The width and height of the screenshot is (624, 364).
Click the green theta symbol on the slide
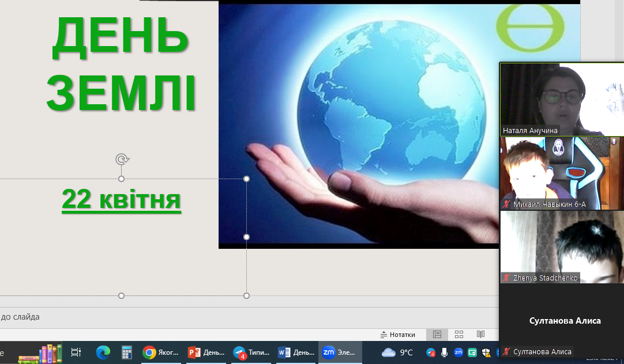point(530,28)
